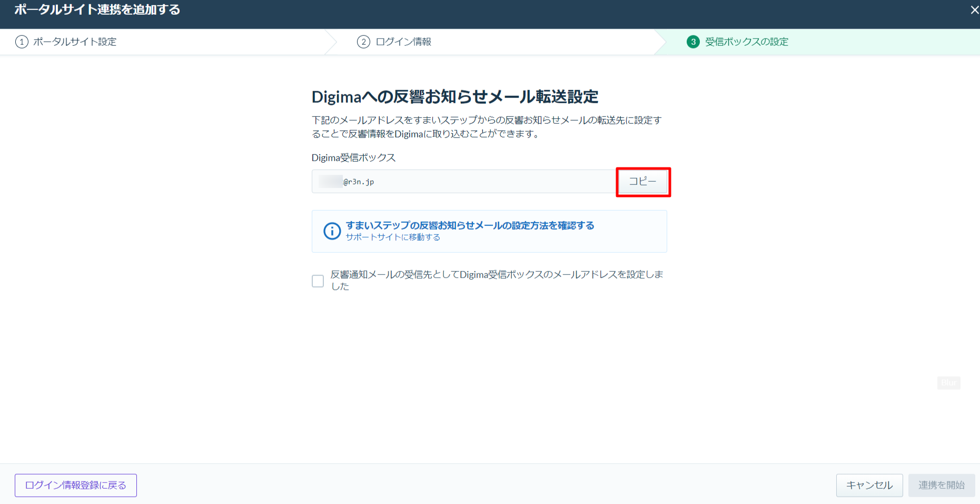Click the キャンセル button

[869, 486]
